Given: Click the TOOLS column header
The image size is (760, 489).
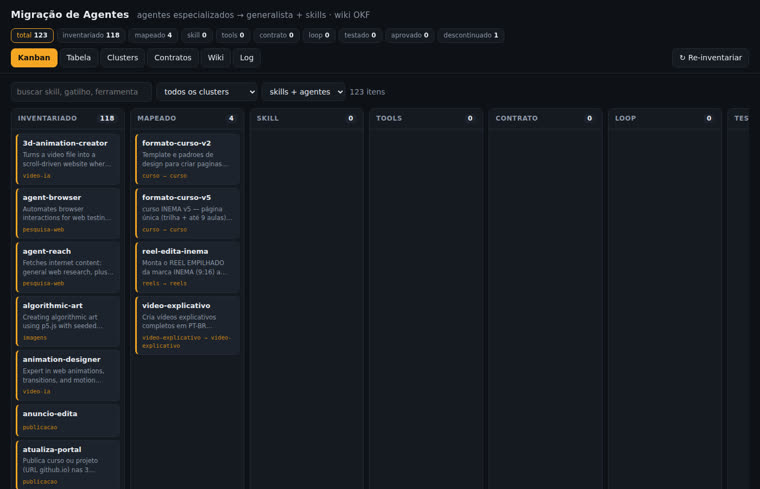Looking at the screenshot, I should click(x=427, y=118).
